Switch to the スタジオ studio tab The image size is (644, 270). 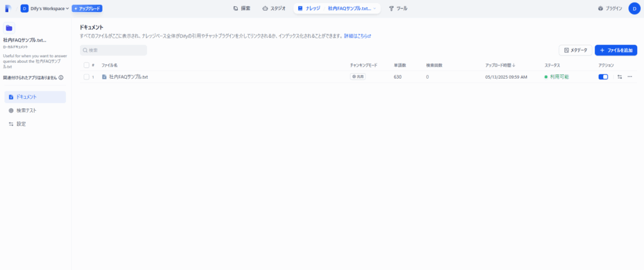tap(274, 8)
